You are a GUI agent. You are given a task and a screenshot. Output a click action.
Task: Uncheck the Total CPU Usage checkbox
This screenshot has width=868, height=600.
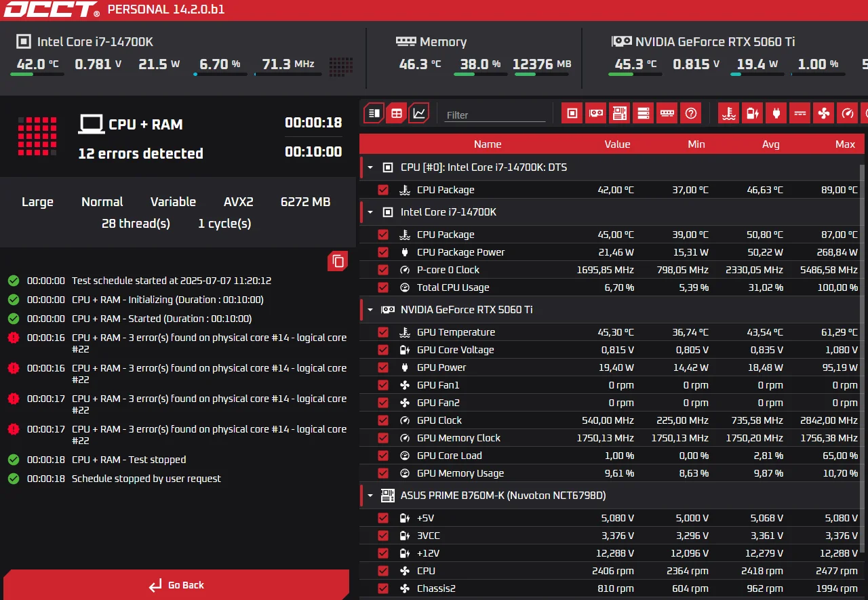click(x=383, y=287)
